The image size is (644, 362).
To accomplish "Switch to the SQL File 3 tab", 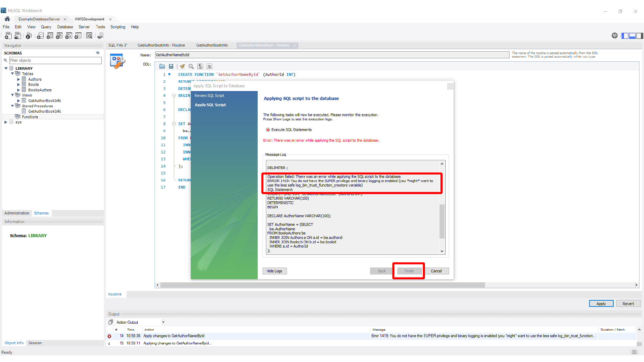I will pos(118,45).
